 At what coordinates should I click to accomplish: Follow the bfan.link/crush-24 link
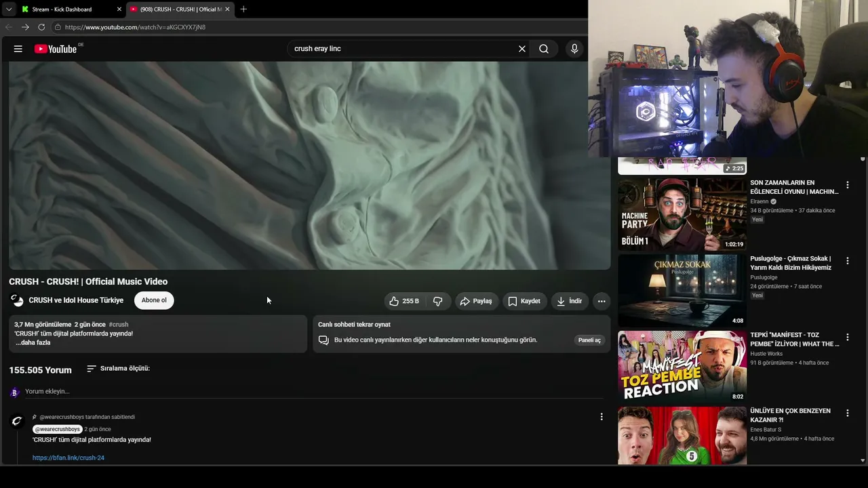68,457
